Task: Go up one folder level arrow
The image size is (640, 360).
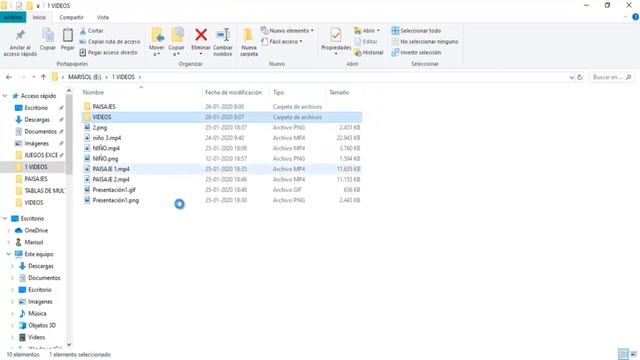Action: pos(43,77)
